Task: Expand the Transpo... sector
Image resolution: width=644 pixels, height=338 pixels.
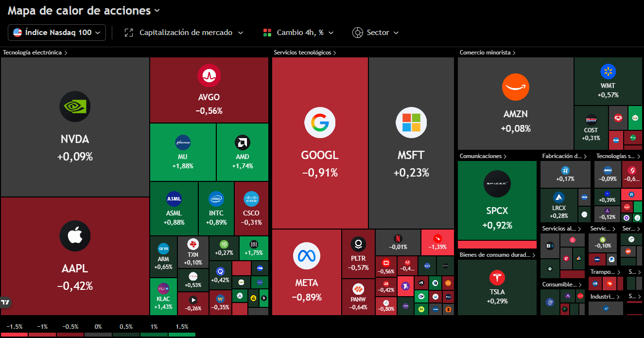Action: (x=606, y=272)
